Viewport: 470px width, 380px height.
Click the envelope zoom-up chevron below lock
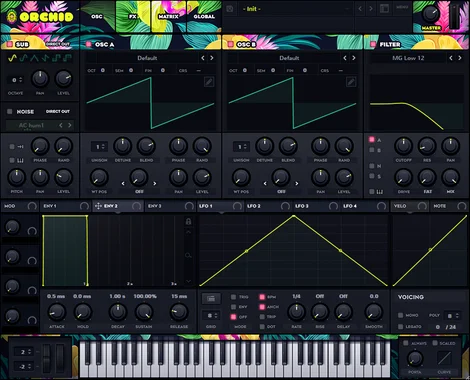[188, 232]
